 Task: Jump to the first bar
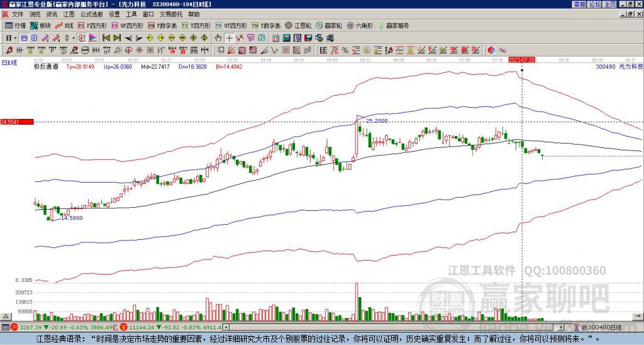106,38
